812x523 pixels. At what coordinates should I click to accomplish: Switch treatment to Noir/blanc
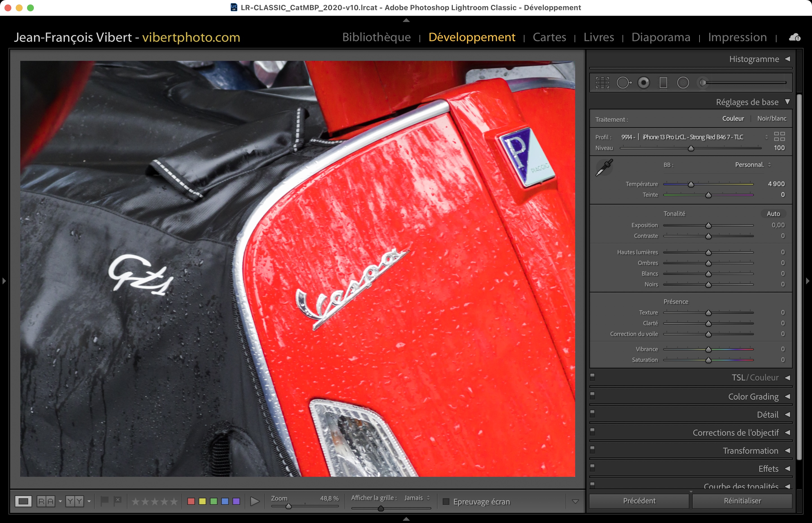772,119
